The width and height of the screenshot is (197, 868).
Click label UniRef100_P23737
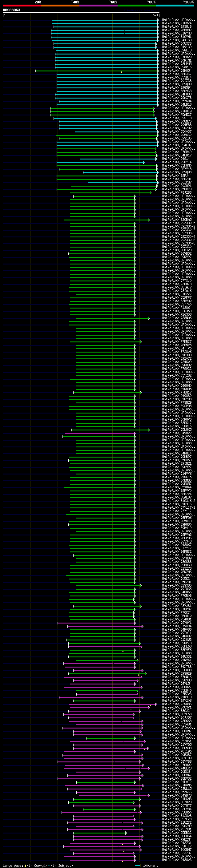point(177,853)
